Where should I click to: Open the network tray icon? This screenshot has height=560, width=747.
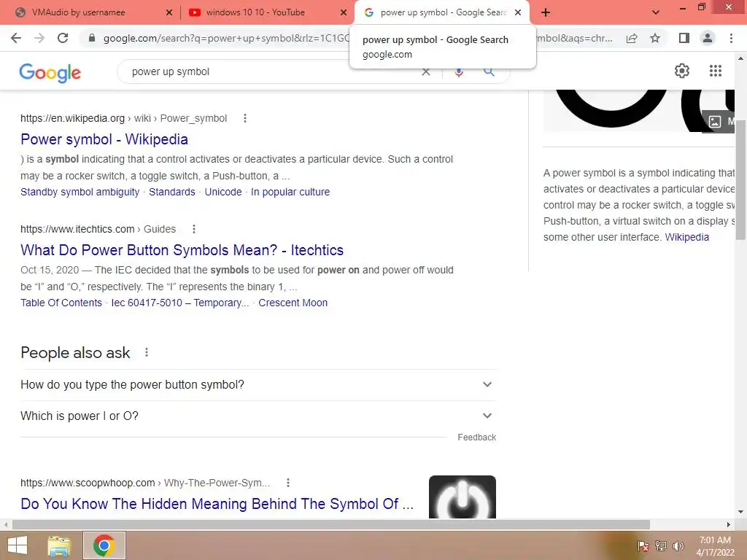click(661, 546)
